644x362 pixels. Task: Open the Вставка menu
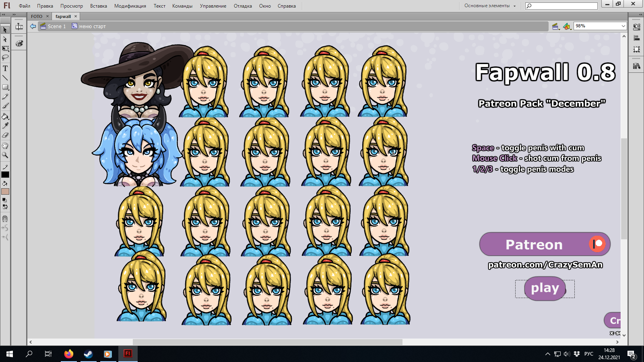[99, 6]
